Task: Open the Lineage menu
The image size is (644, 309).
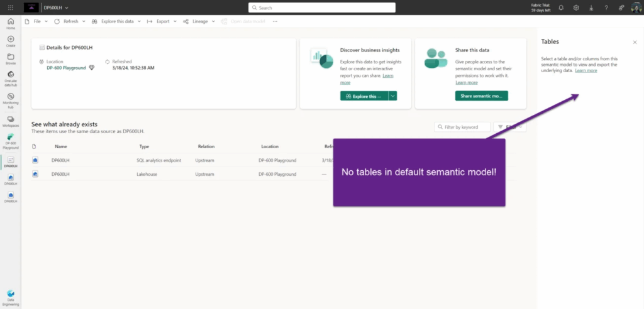Action: 199,21
